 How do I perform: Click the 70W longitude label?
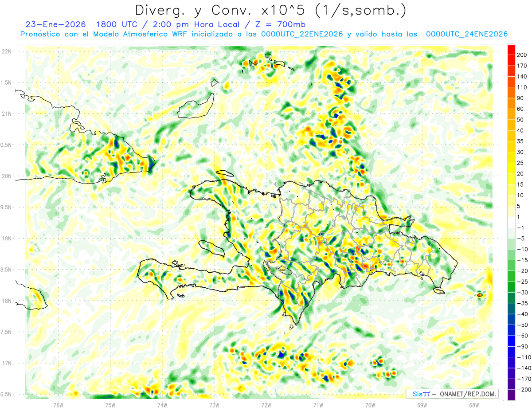coord(370,405)
